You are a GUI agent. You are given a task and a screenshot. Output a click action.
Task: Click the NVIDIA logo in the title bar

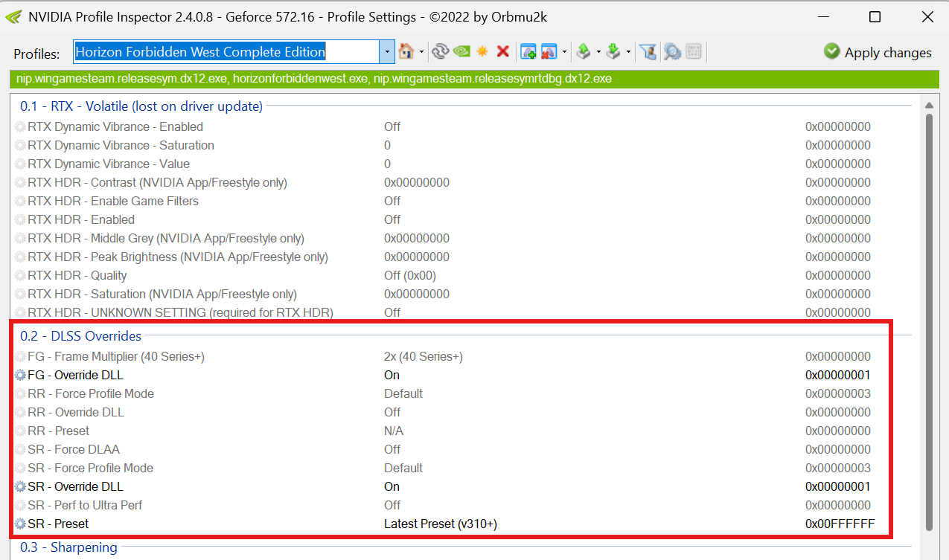13,16
